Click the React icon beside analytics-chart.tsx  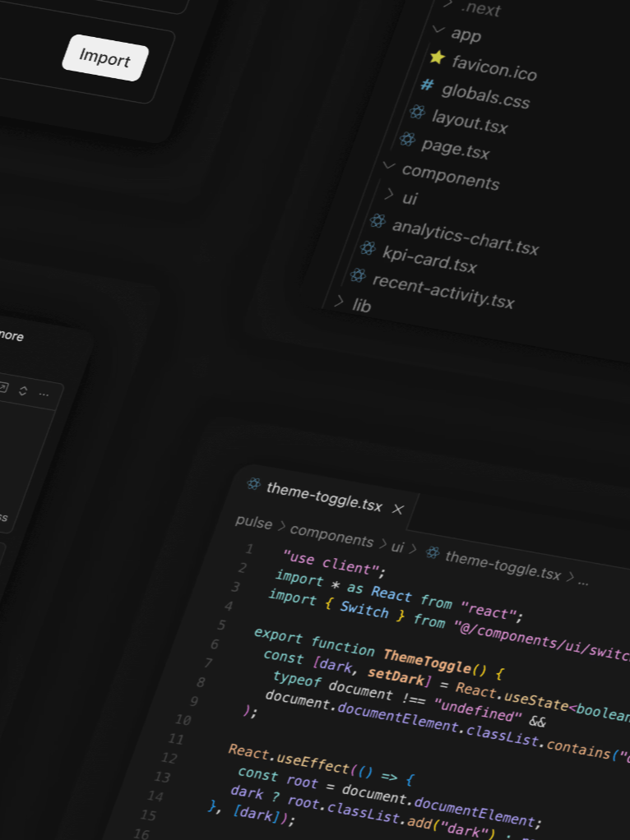click(x=378, y=221)
